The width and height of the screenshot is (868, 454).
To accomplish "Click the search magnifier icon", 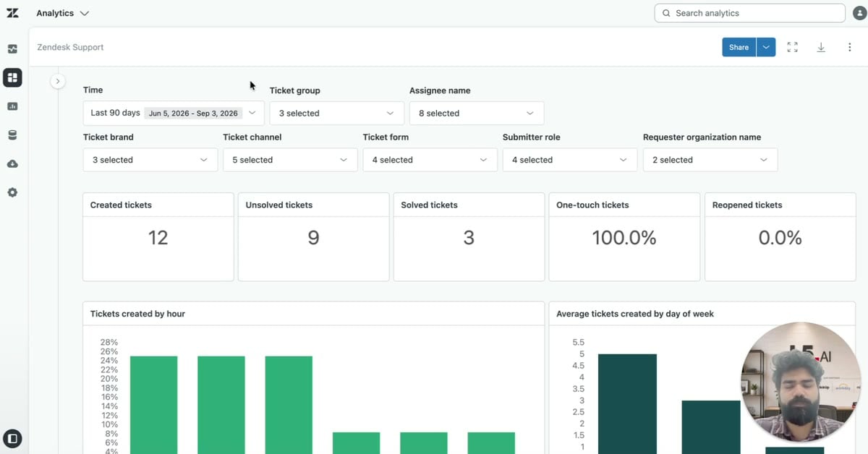I will pos(666,13).
